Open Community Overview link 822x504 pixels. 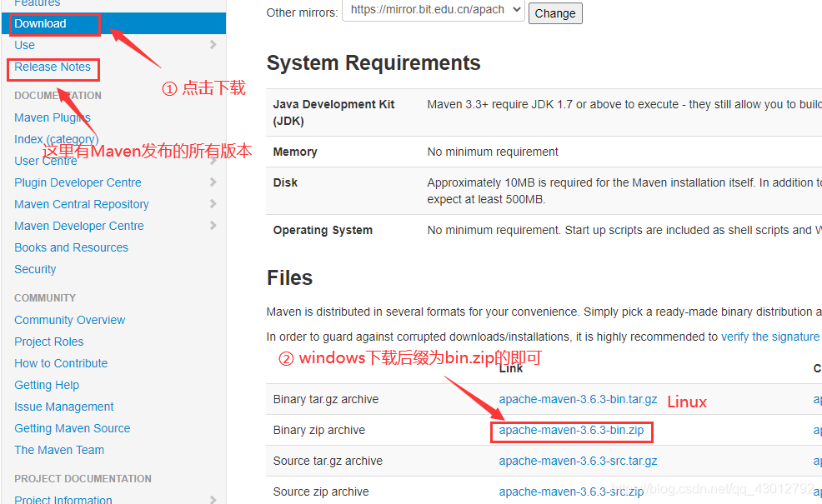(70, 320)
